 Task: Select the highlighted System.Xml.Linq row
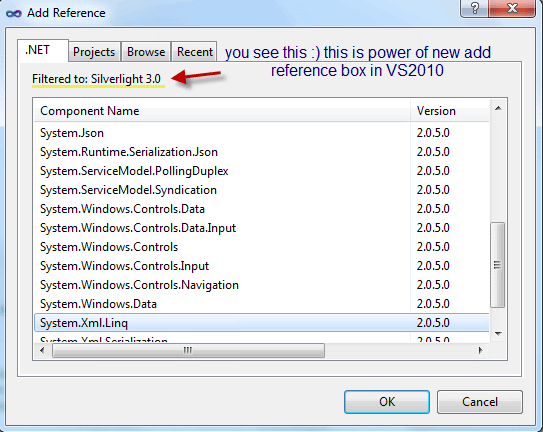(261, 323)
